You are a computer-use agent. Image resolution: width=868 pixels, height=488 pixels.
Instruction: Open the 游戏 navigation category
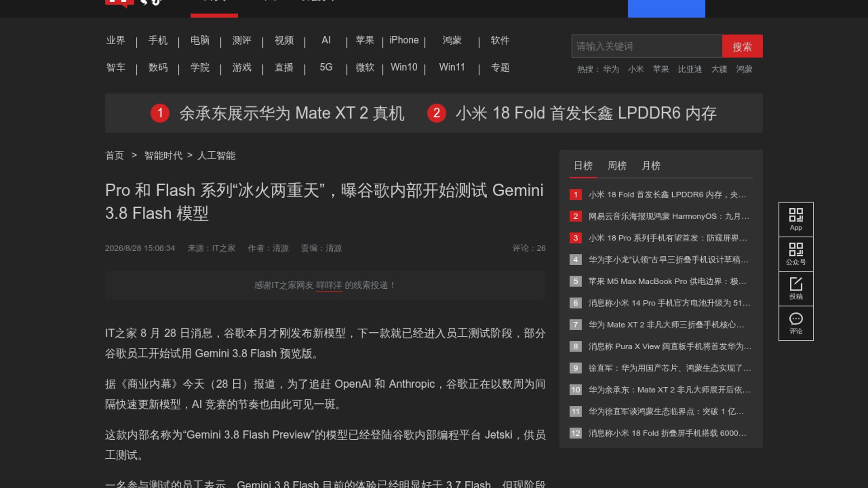(x=242, y=67)
